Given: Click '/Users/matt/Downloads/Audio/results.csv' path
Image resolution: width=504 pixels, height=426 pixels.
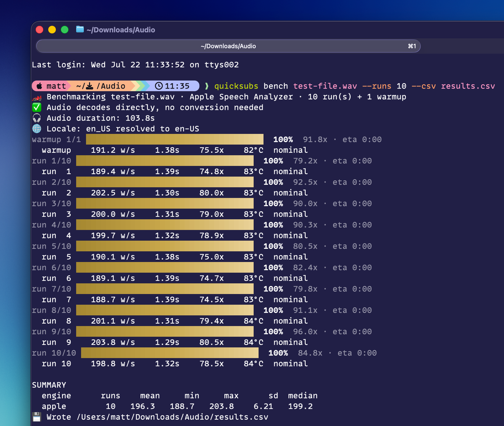Looking at the screenshot, I should pos(172,417).
